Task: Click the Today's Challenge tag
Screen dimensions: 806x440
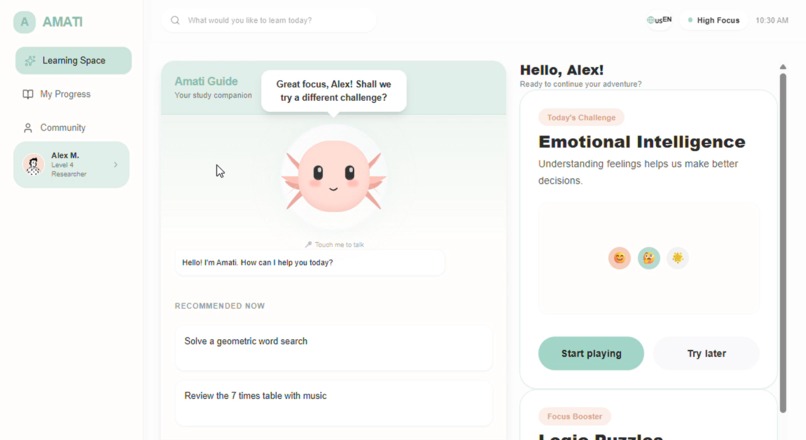Action: [x=581, y=118]
